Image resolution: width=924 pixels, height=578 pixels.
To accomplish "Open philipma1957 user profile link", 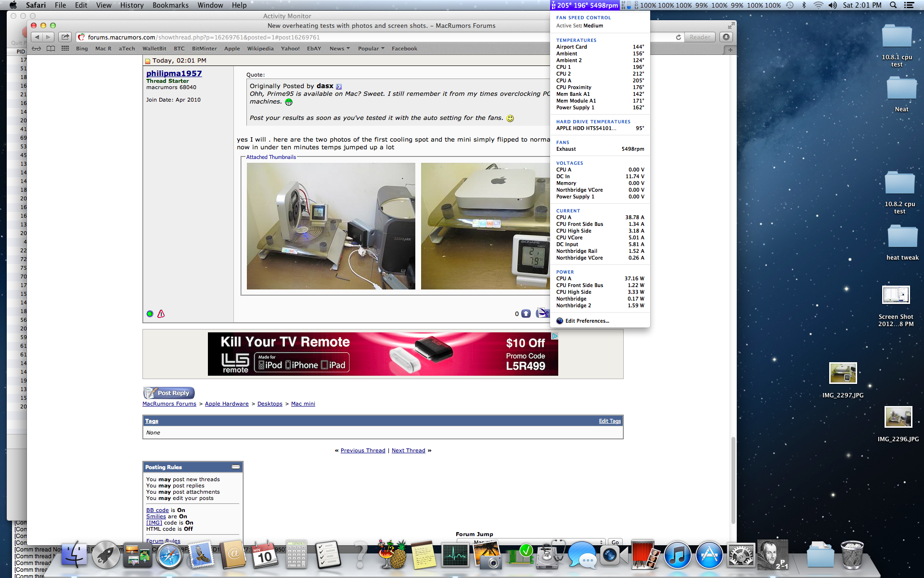I will click(174, 73).
